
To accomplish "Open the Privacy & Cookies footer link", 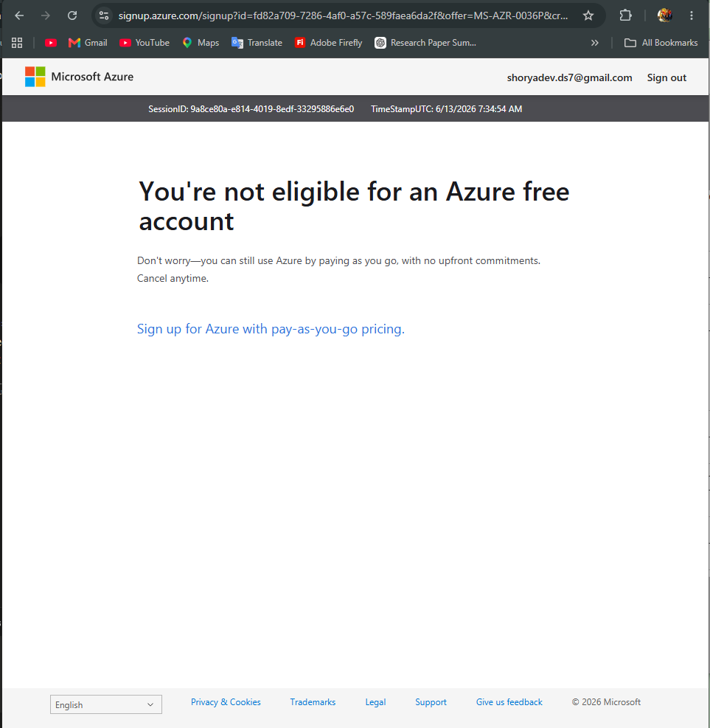I will pos(226,702).
